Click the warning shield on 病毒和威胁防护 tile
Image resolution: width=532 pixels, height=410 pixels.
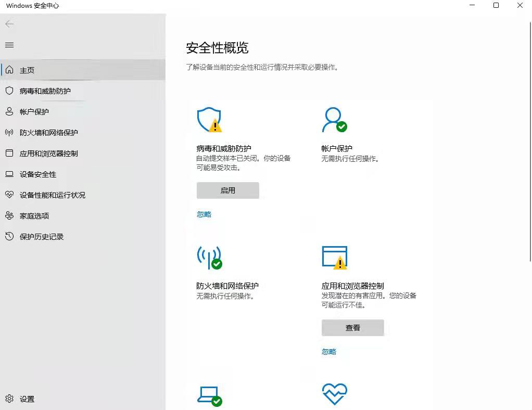click(x=209, y=119)
